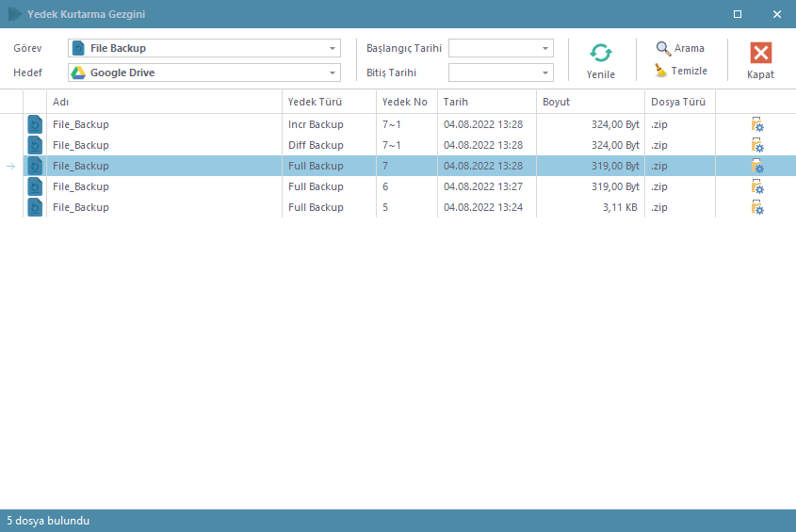This screenshot has height=532, width=796.
Task: Click the Arama magnifier search icon
Action: point(664,48)
